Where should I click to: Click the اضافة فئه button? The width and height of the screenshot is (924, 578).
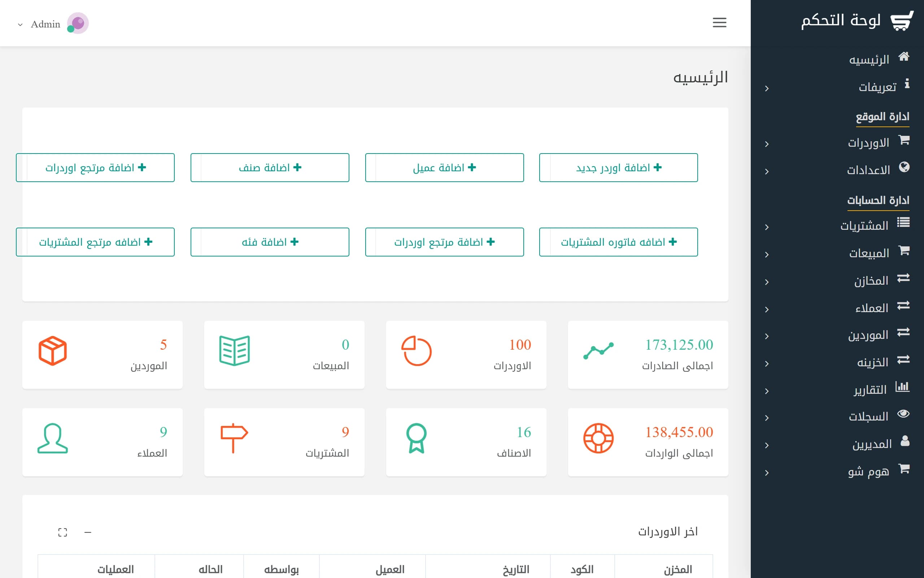(x=270, y=242)
